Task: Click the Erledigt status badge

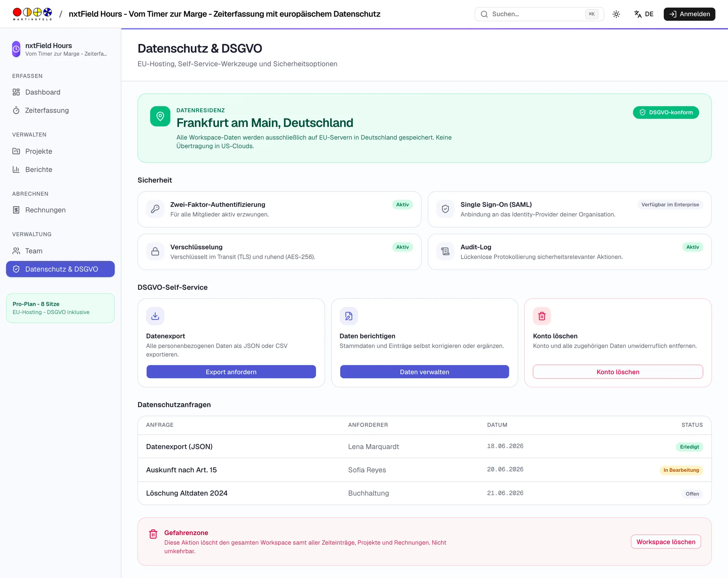Action: click(x=689, y=447)
